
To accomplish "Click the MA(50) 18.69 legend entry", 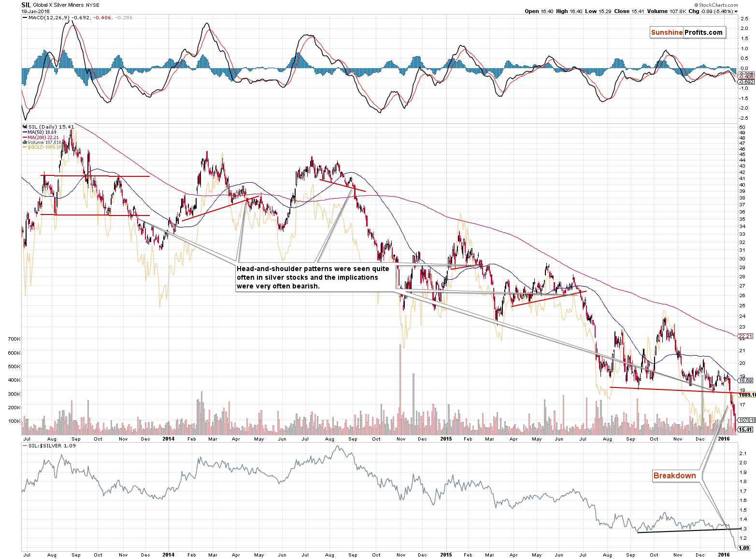I will (x=39, y=132).
